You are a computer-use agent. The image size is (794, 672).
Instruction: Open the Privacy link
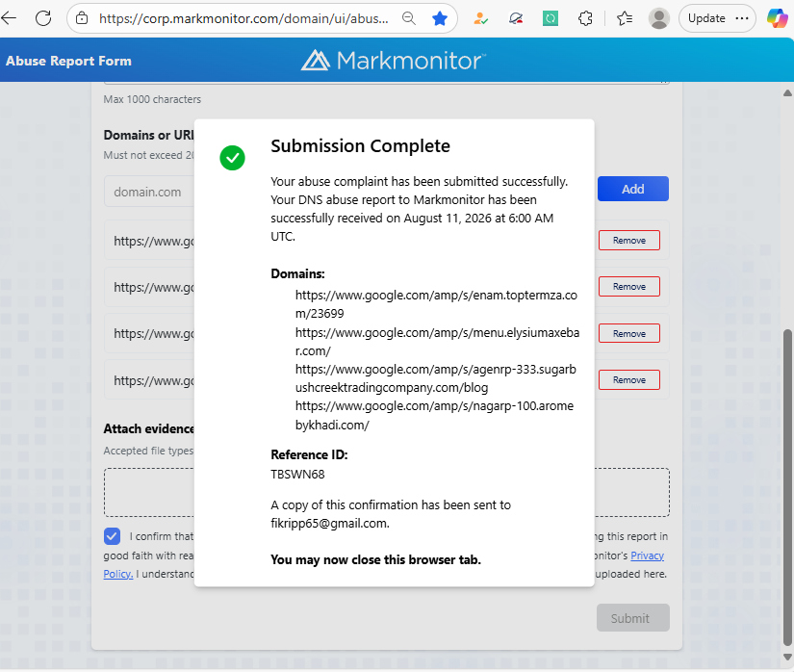tap(647, 556)
